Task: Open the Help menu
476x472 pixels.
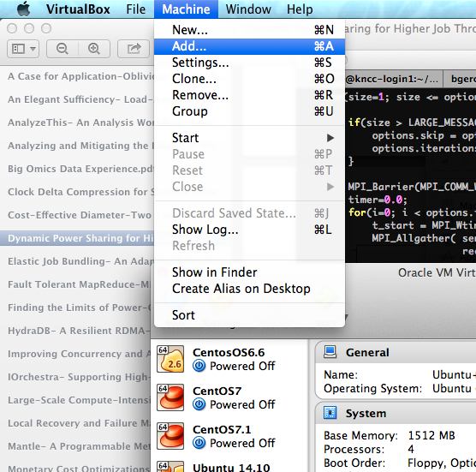Action: (x=300, y=9)
